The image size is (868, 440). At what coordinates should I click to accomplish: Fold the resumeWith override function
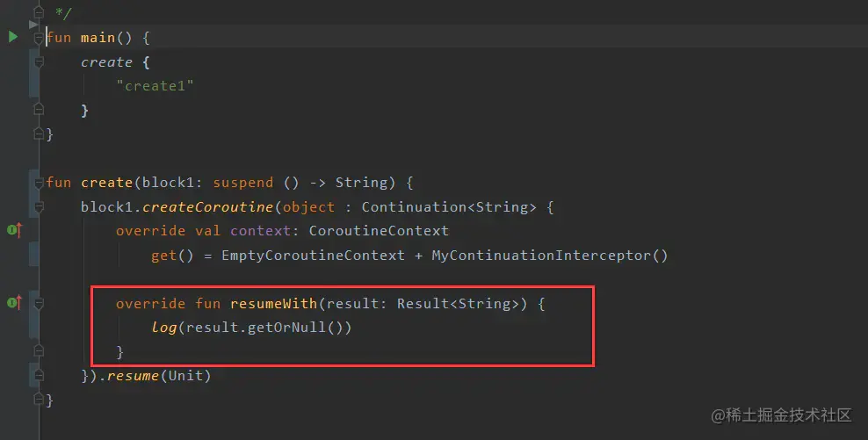coord(38,303)
